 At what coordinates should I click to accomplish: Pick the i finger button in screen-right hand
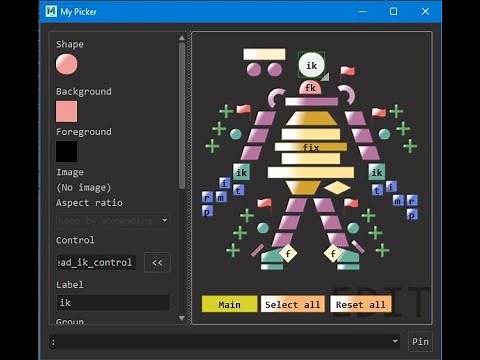point(391,186)
